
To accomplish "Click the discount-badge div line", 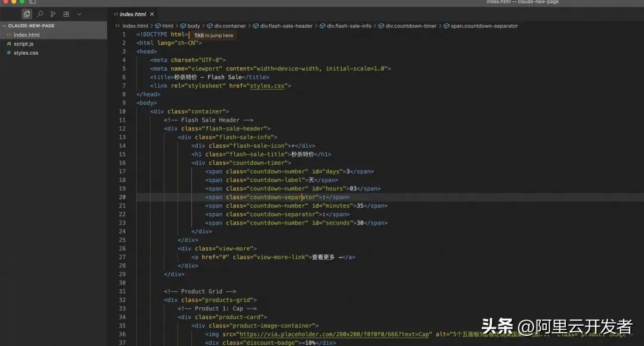I will click(270, 342).
